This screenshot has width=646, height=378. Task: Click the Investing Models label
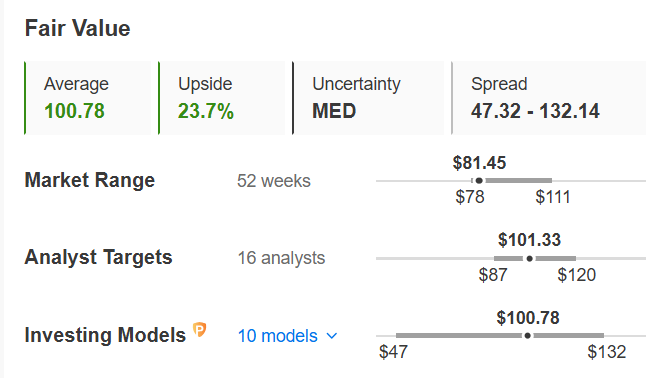coord(105,335)
